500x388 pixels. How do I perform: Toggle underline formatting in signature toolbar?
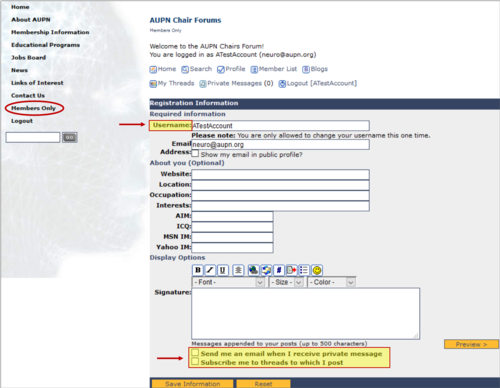tap(222, 270)
